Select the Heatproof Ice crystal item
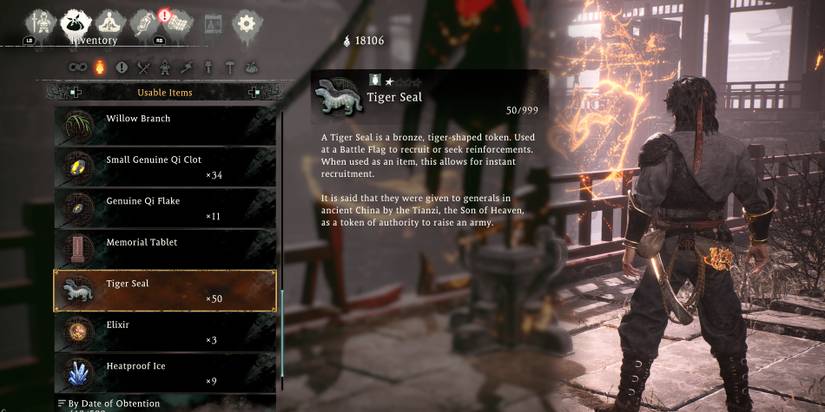 (x=165, y=373)
